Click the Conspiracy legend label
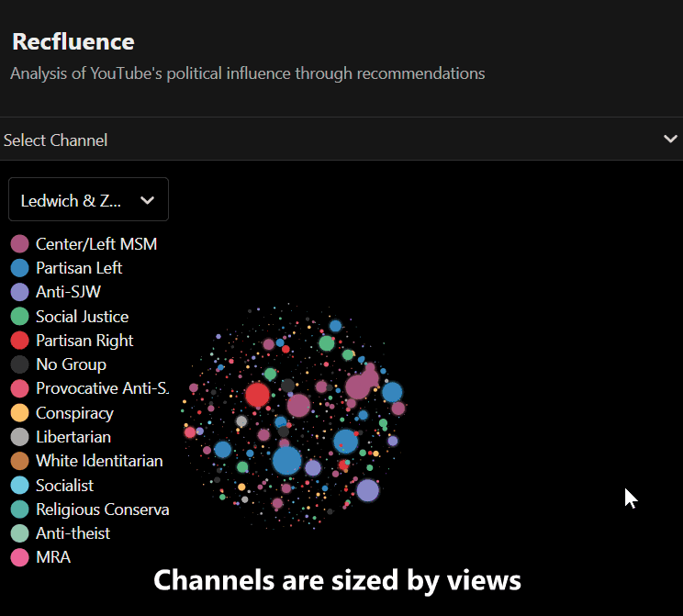Viewport: 683px width, 616px height. tap(74, 413)
